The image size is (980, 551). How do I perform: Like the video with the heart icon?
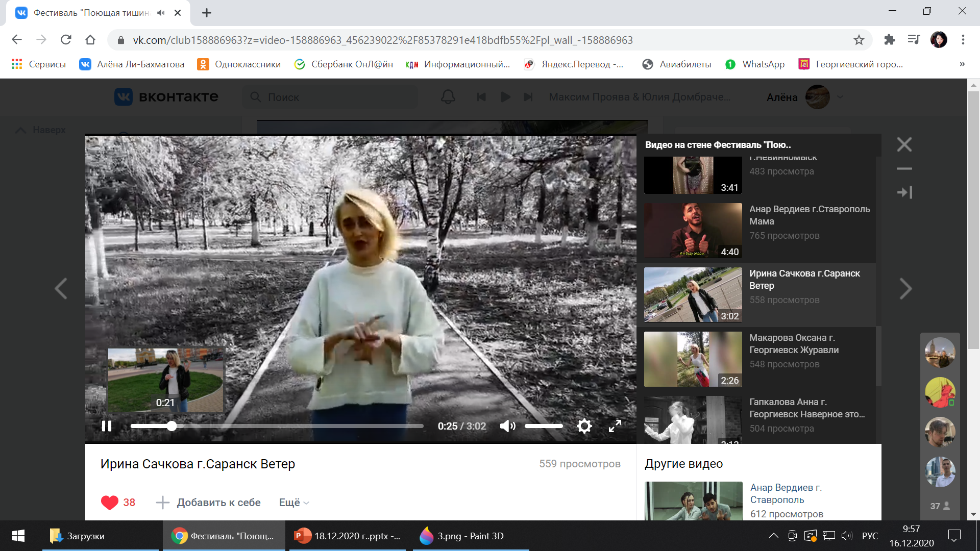[109, 503]
